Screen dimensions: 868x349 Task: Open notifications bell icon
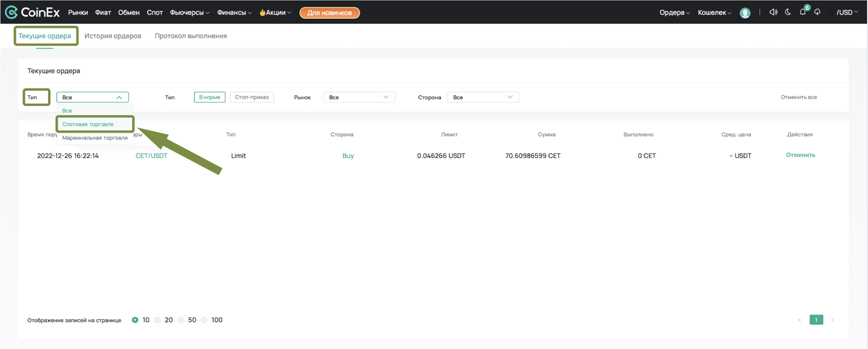tap(802, 12)
